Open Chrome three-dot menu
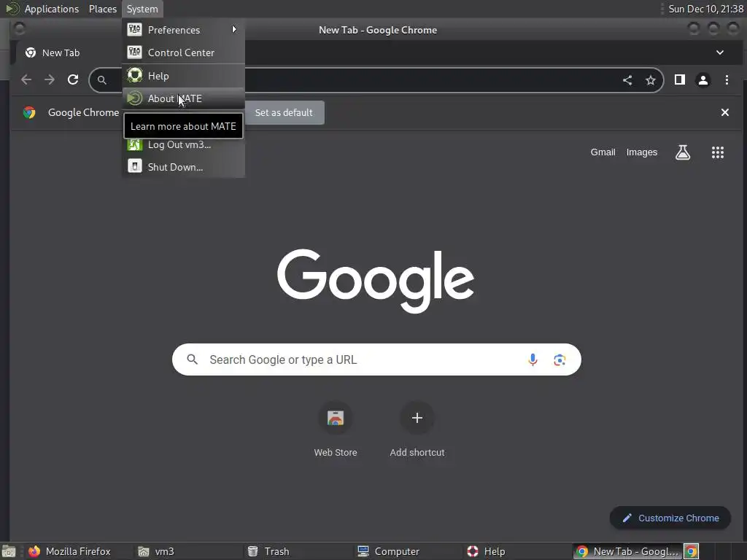747x560 pixels. click(727, 79)
